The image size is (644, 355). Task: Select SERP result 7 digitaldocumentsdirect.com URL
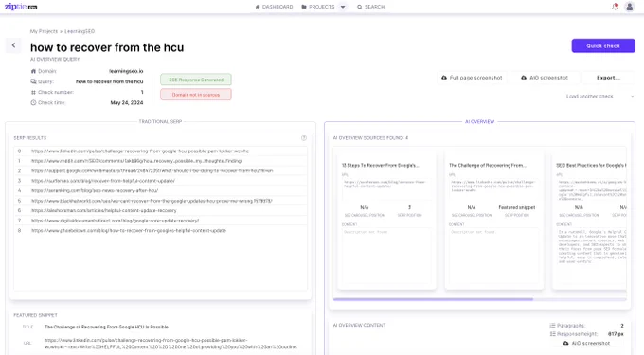pyautogui.click(x=115, y=221)
